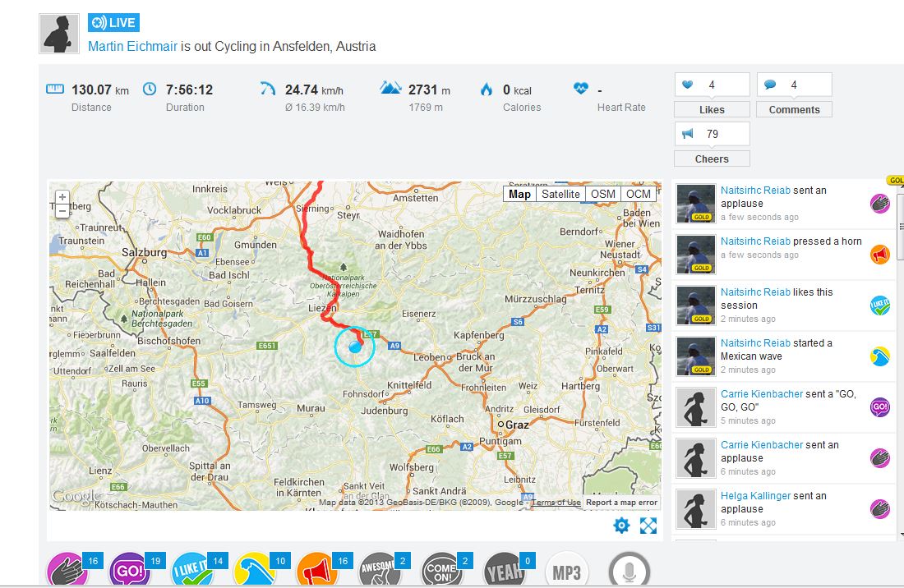Switch to Map view
The image size is (904, 588).
pyautogui.click(x=519, y=194)
